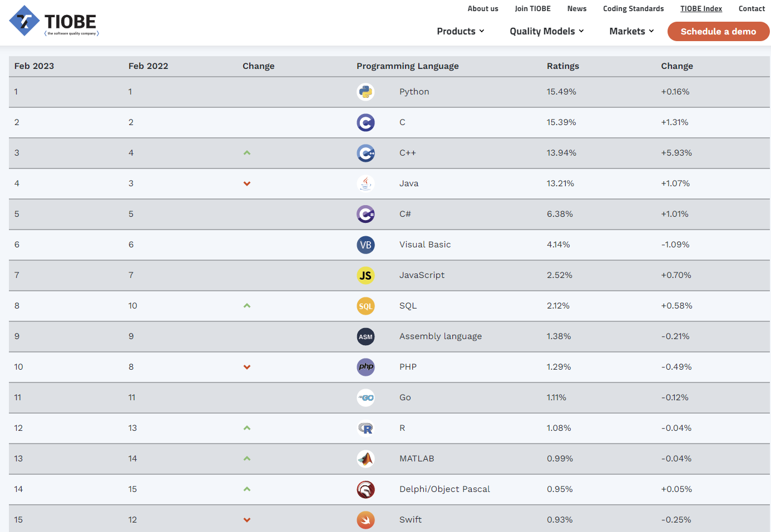Click the R language icon
The height and width of the screenshot is (532, 771).
coord(365,428)
